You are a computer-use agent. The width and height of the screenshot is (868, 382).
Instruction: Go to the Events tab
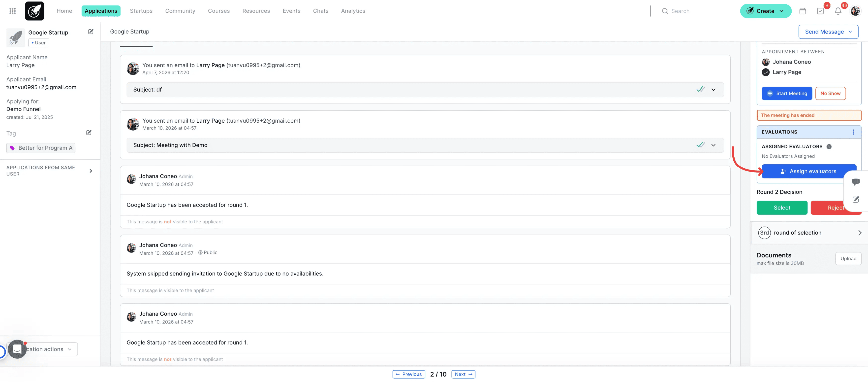[291, 11]
